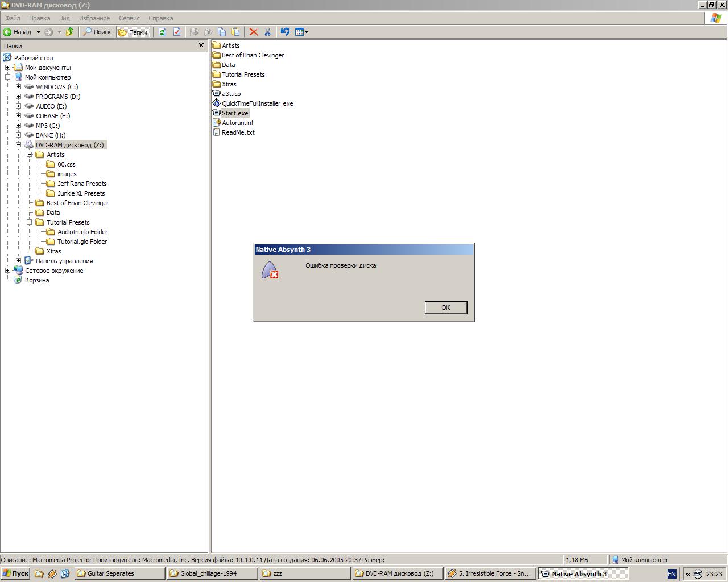Select Рабочий стол in folder tree
Viewport: 728px width, 582px height.
pos(34,58)
